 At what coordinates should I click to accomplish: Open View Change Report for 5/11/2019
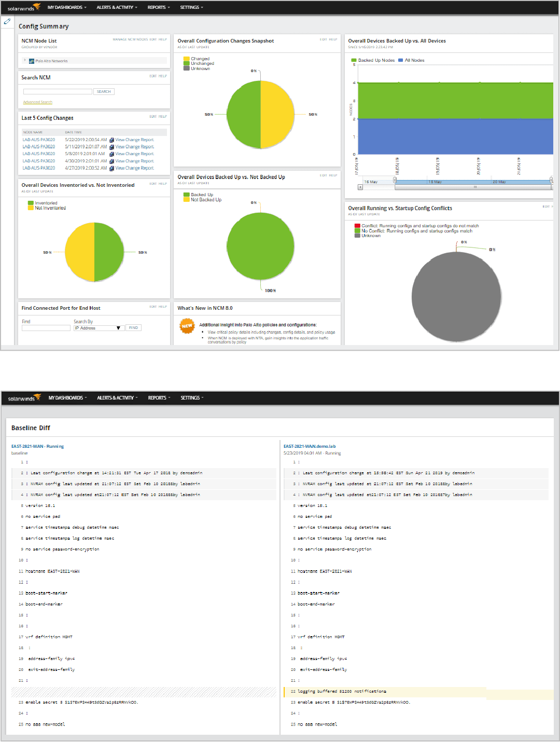click(x=135, y=147)
